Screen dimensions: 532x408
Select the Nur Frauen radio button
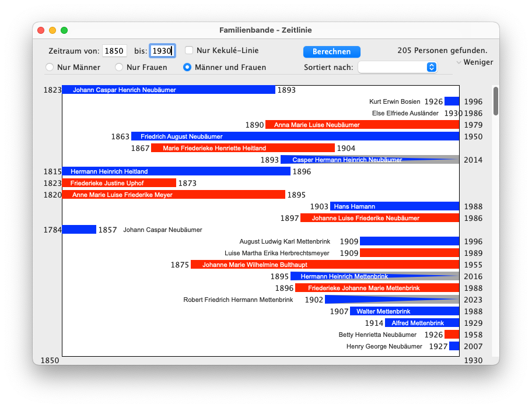[x=119, y=67]
